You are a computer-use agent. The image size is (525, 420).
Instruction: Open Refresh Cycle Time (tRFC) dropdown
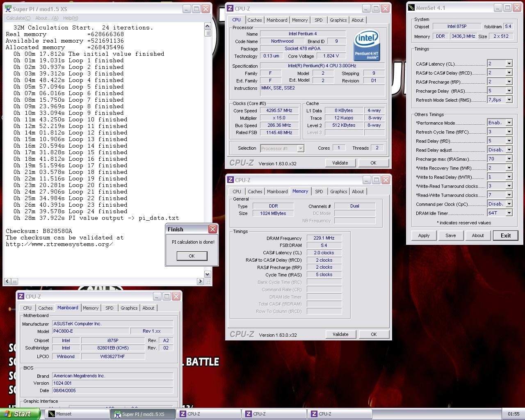point(509,132)
